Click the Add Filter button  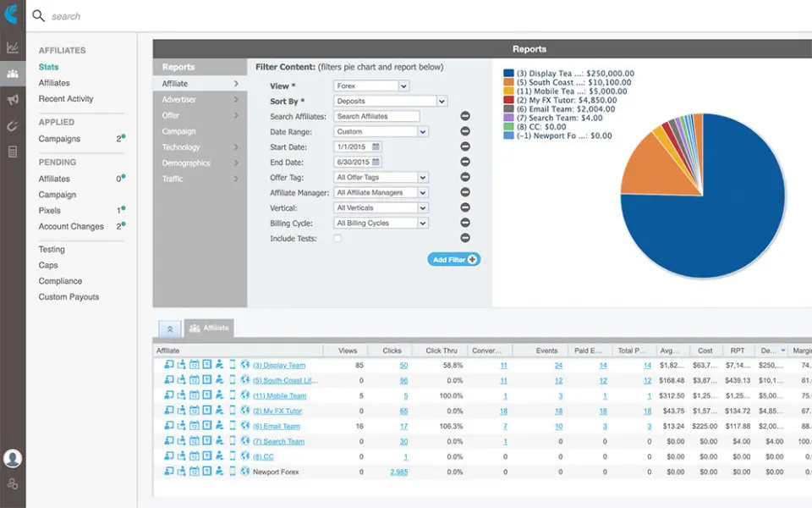point(453,259)
